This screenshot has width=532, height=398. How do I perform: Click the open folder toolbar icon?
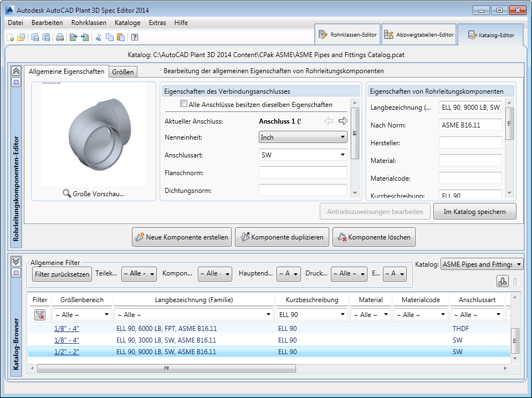pos(21,37)
